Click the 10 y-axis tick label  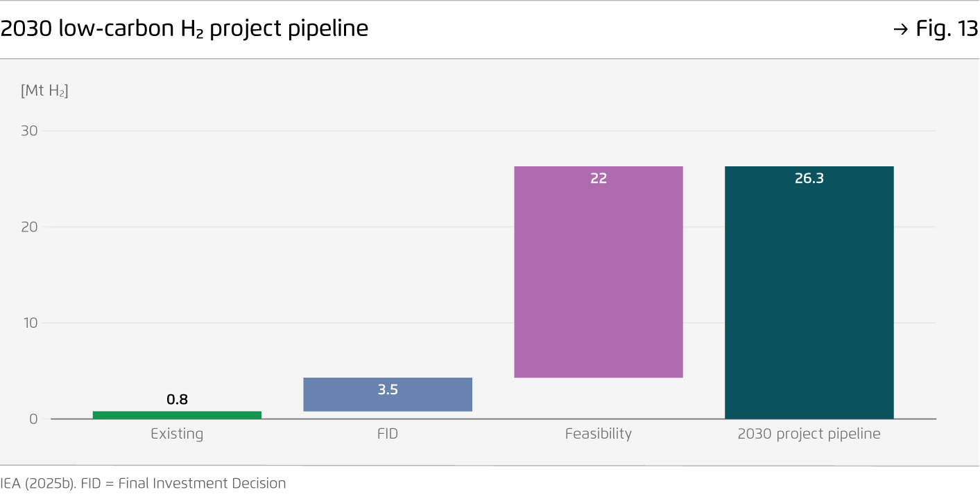pos(29,323)
